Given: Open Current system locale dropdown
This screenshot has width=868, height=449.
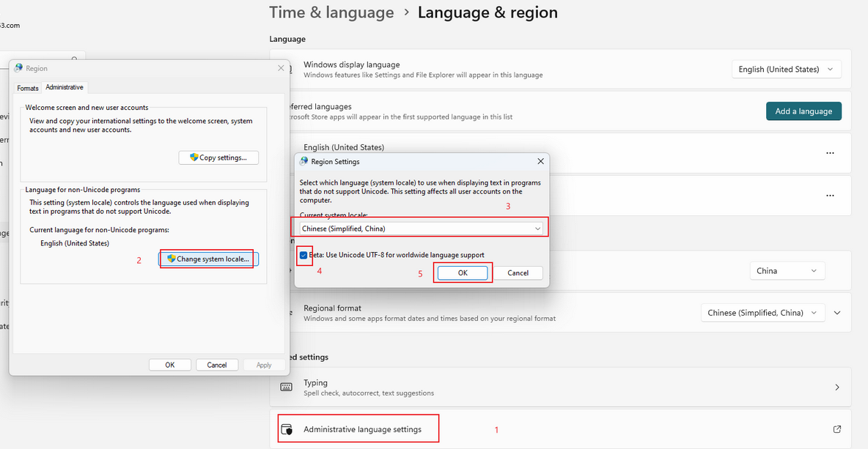Looking at the screenshot, I should pyautogui.click(x=422, y=229).
